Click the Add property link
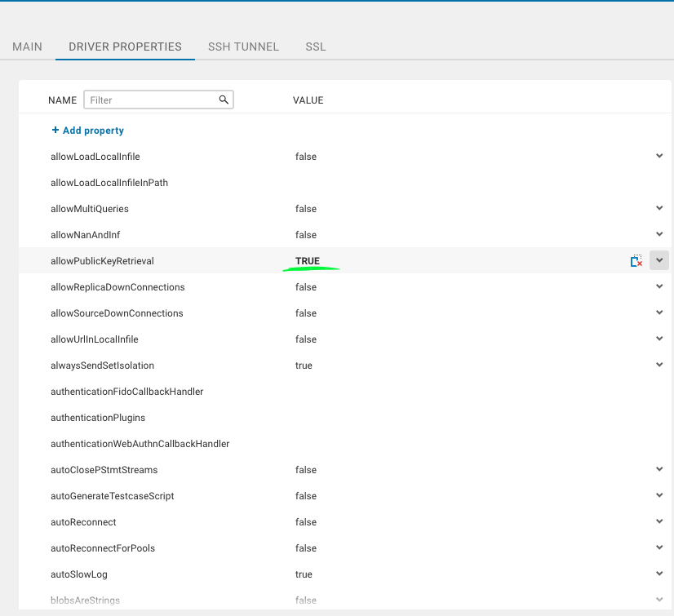The width and height of the screenshot is (674, 616). (x=92, y=130)
